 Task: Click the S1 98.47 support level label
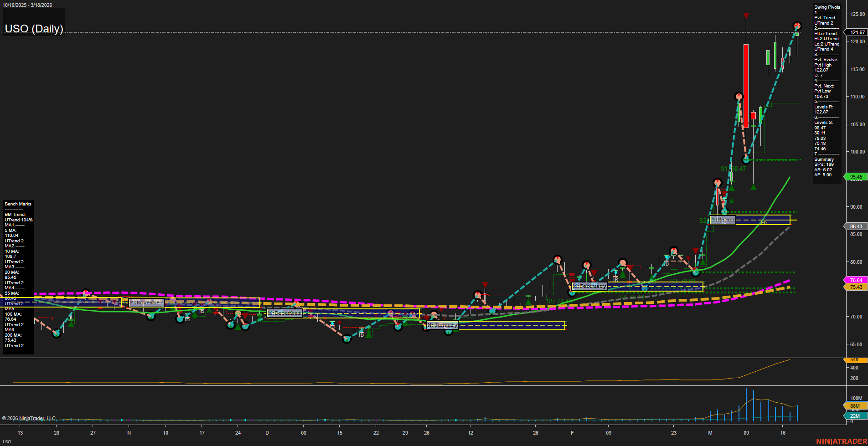[x=733, y=169]
